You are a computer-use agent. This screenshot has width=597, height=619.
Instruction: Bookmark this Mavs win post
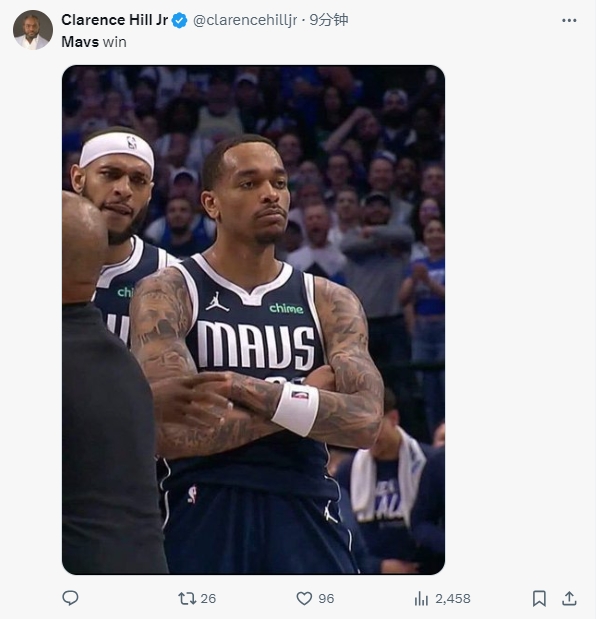(539, 598)
